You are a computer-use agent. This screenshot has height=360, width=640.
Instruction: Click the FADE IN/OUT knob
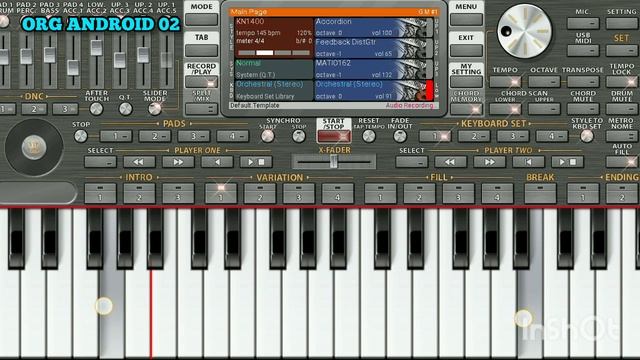tap(400, 136)
